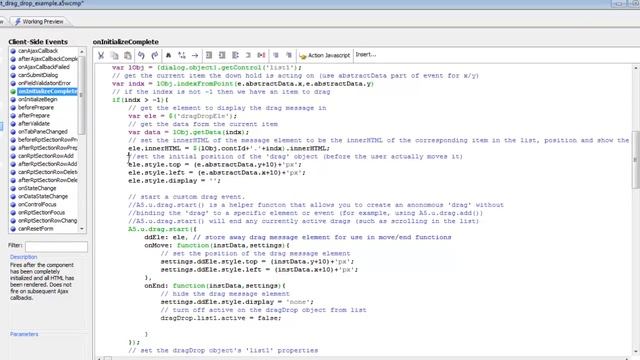This screenshot has width=640, height=360.
Task: Select the onRptSectionRowChange event
Action: click(47, 221)
